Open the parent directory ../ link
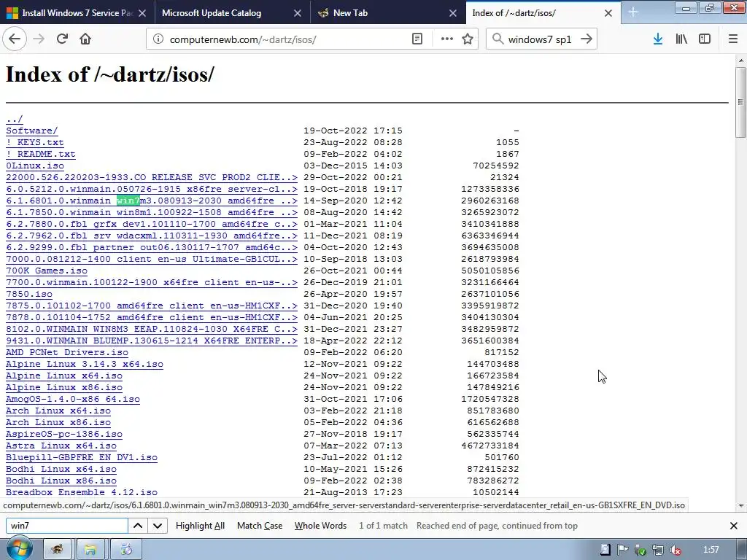This screenshot has width=747, height=560. [x=15, y=119]
